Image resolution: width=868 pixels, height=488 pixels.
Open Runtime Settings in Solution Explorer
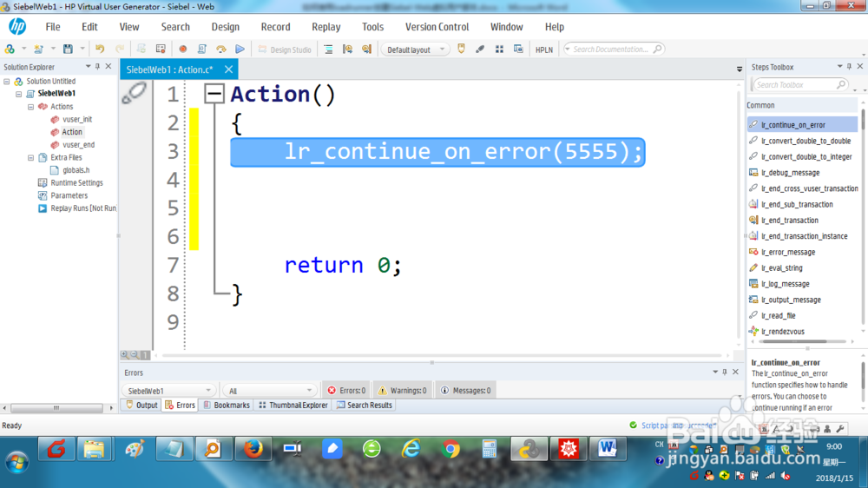coord(76,183)
